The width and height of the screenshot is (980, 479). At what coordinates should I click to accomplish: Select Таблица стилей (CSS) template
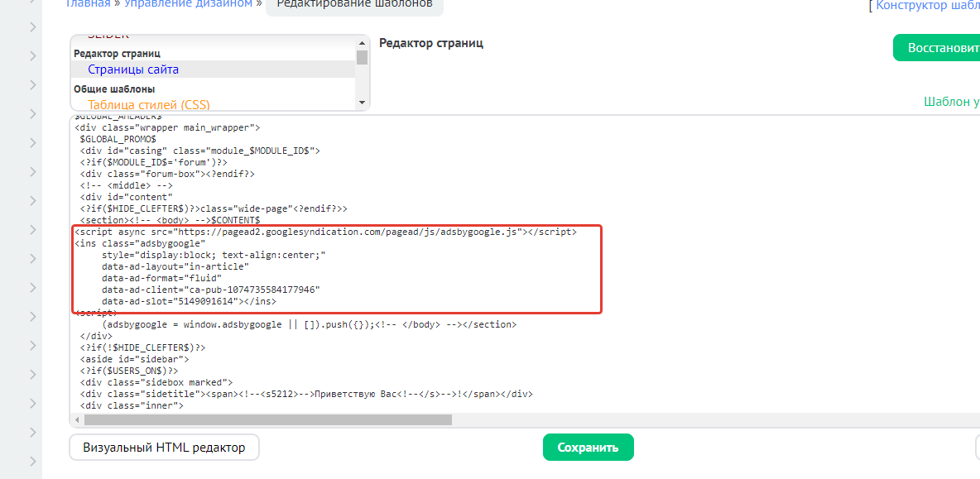tap(149, 104)
